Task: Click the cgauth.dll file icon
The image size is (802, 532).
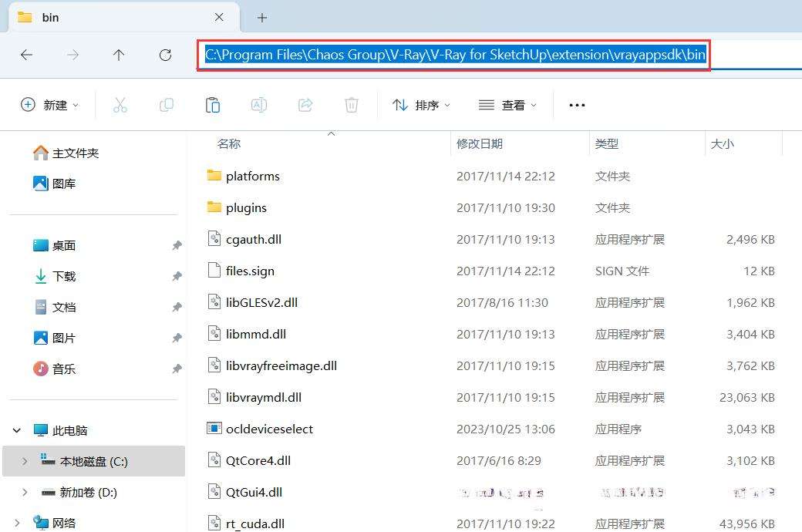Action: pyautogui.click(x=214, y=238)
